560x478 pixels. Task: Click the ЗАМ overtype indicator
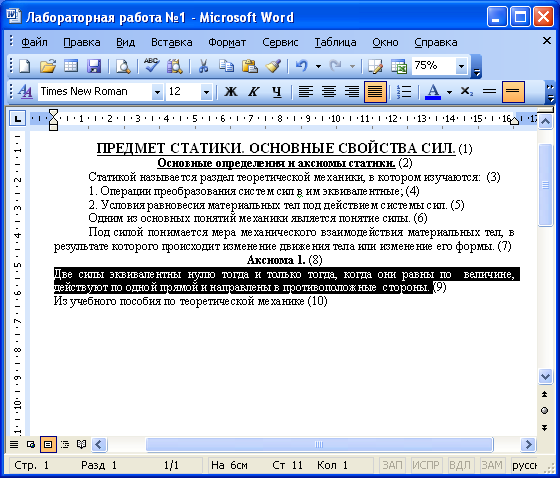point(492,465)
